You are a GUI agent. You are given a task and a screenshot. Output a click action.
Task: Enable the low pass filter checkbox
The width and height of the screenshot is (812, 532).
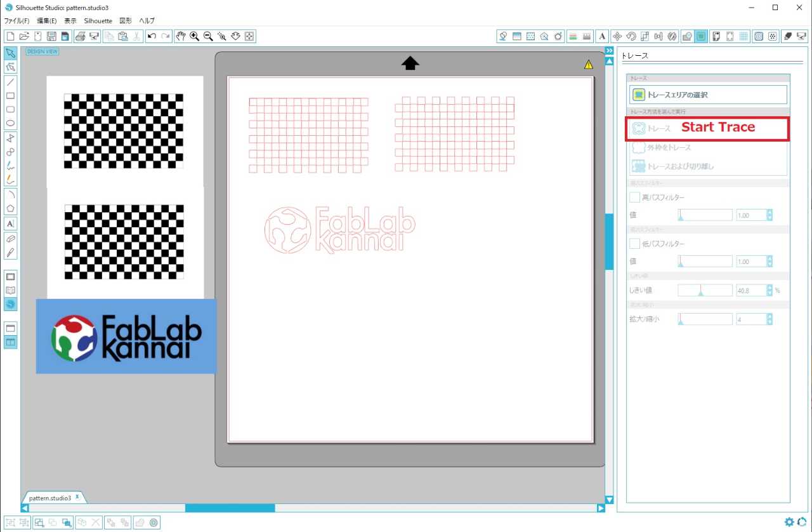click(634, 243)
